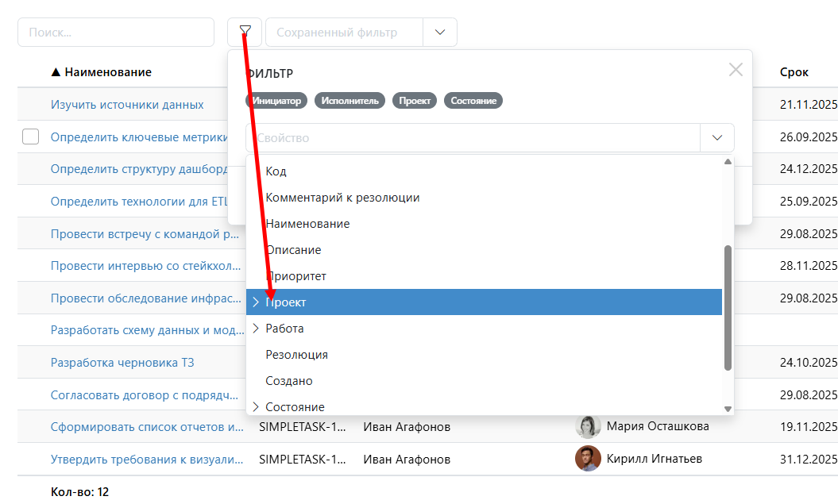Click the Свойство property input
The height and width of the screenshot is (504, 838).
tap(473, 138)
